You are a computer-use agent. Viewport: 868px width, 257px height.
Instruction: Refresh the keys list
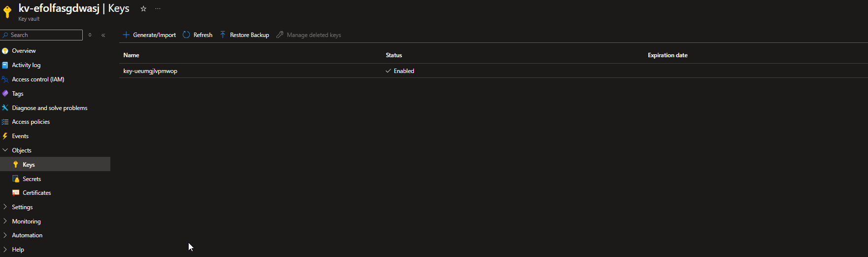pyautogui.click(x=198, y=35)
